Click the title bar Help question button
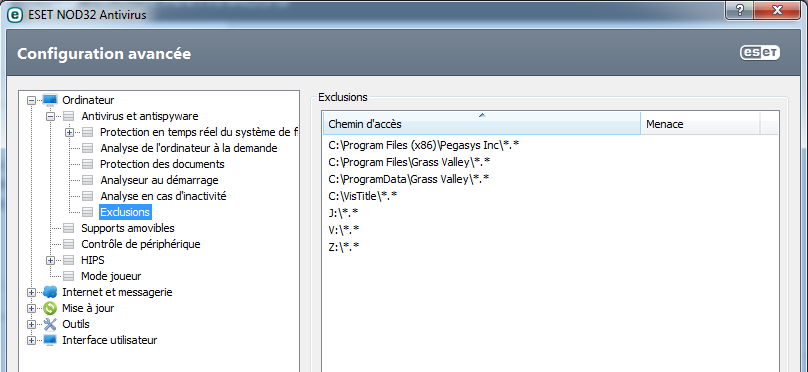Viewport: 808px width, 372px height. pyautogui.click(x=740, y=10)
